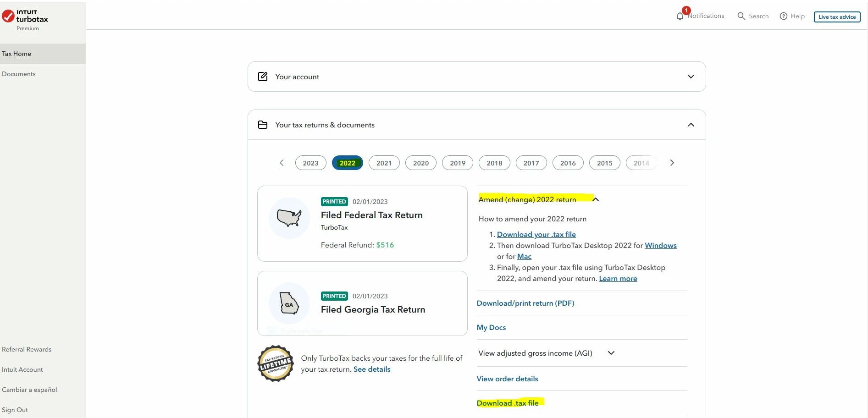Click Download/print return (PDF)
Screen dimensions: 868x418
tap(525, 303)
